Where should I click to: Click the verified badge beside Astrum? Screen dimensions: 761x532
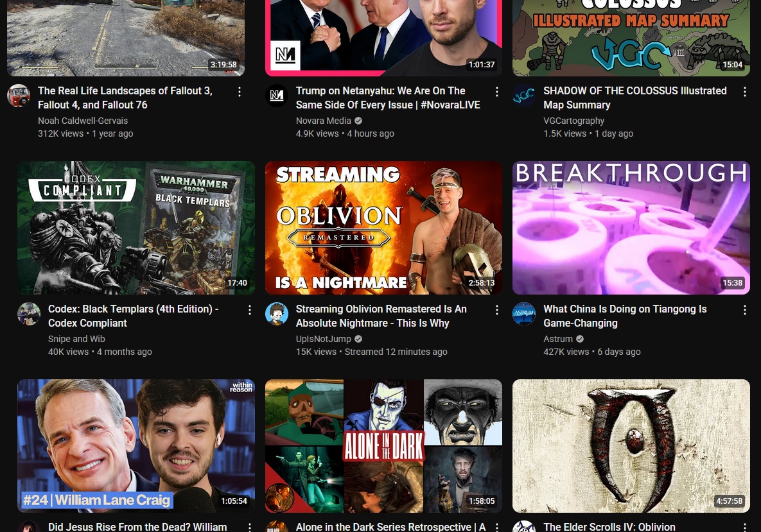580,339
